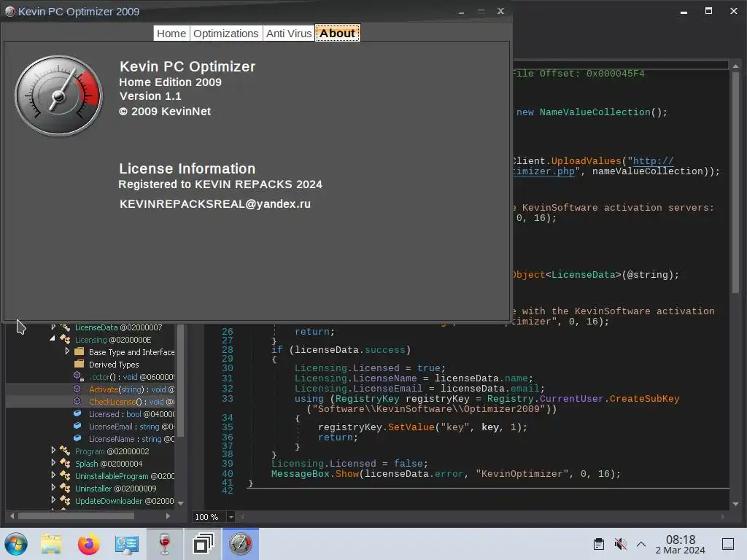Viewport: 747px width, 560px height.
Task: Expand the Uninstaller class node
Action: pos(53,488)
